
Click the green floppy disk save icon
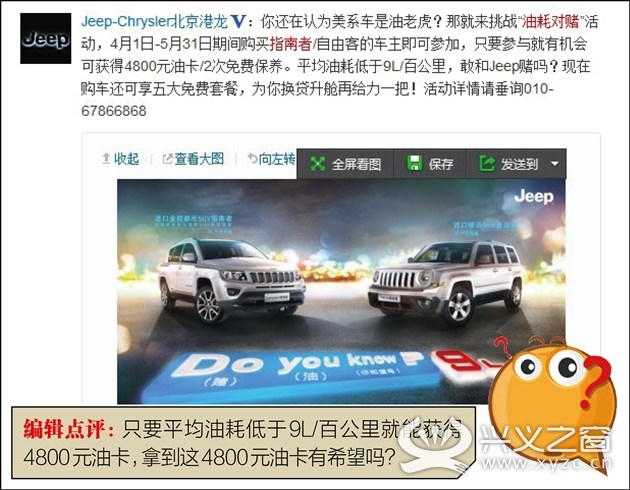[x=415, y=163]
